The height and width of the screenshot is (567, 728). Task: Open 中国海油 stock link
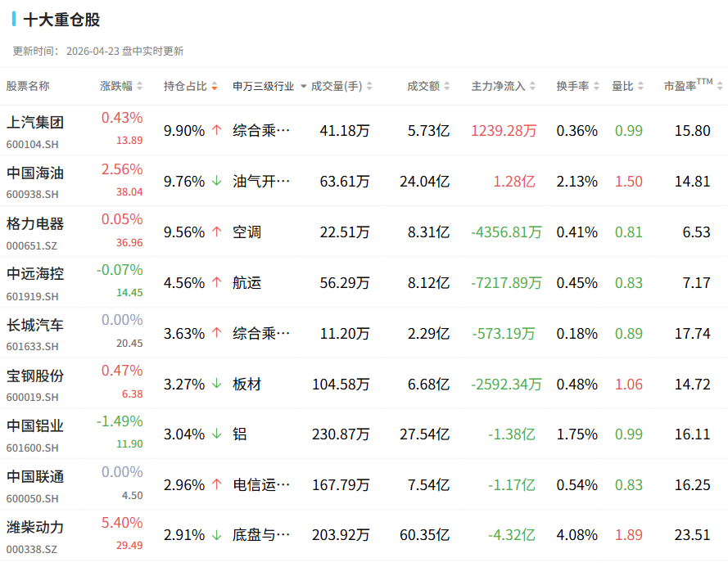[x=35, y=173]
